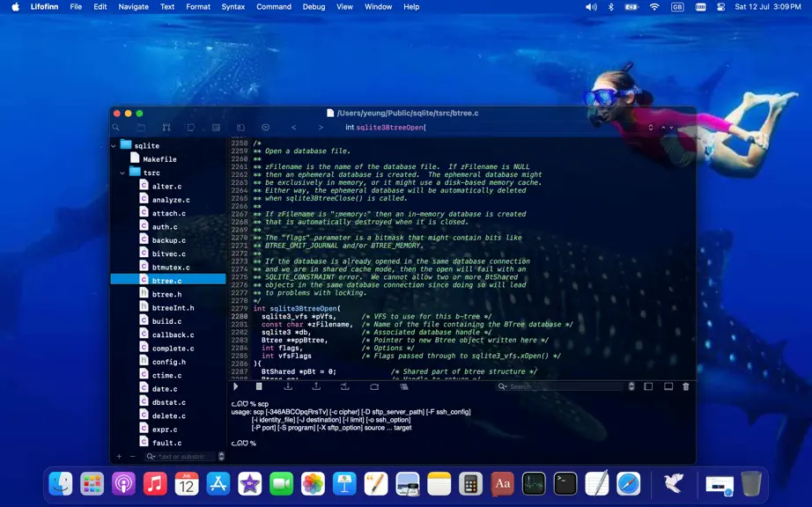Click the plus button below file tree
The height and width of the screenshot is (507, 812).
coord(119,456)
